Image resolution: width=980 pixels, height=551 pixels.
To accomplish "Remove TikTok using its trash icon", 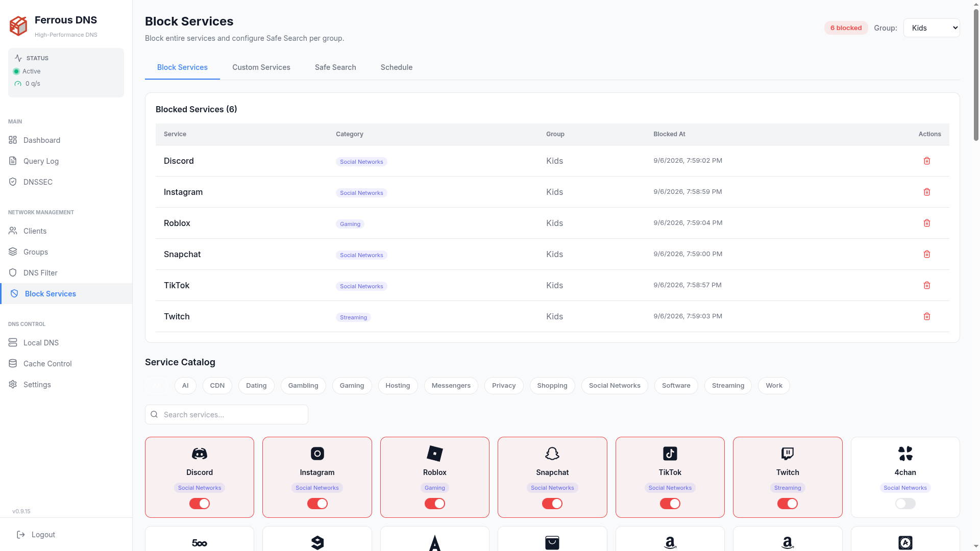I will (x=927, y=285).
